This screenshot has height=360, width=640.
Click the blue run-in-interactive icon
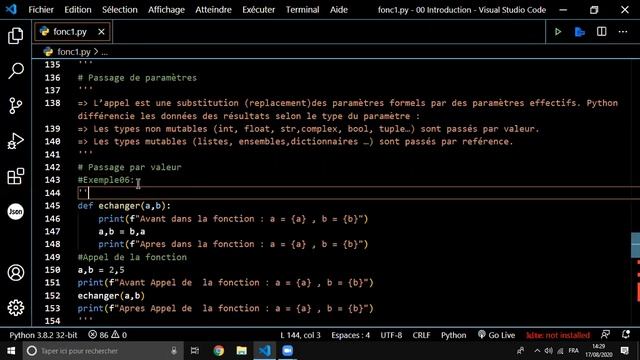pyautogui.click(x=580, y=32)
